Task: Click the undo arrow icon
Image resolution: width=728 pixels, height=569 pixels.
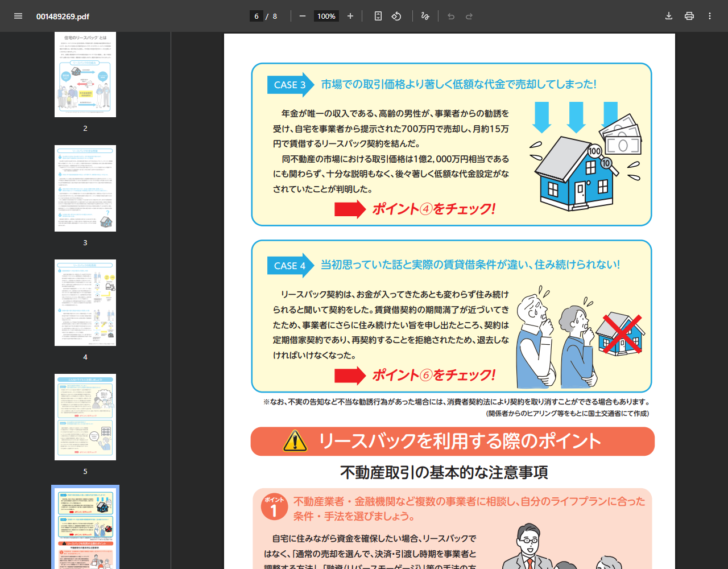Action: tap(450, 16)
